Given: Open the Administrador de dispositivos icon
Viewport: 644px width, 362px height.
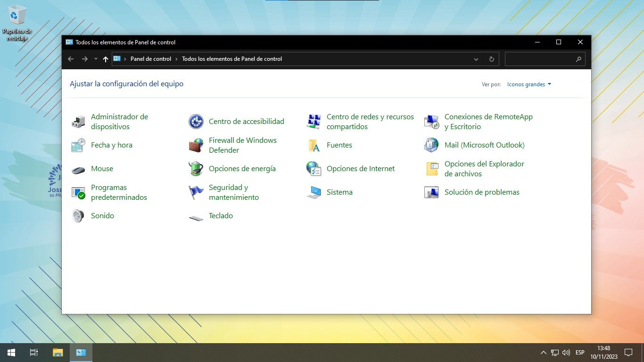Looking at the screenshot, I should [78, 122].
